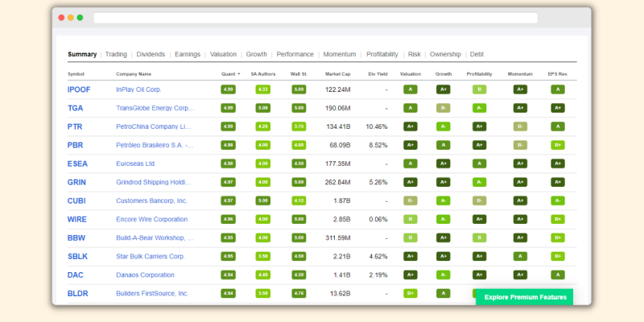Click GRIN Wall St. rating badge
The height and width of the screenshot is (322, 644).
[299, 182]
